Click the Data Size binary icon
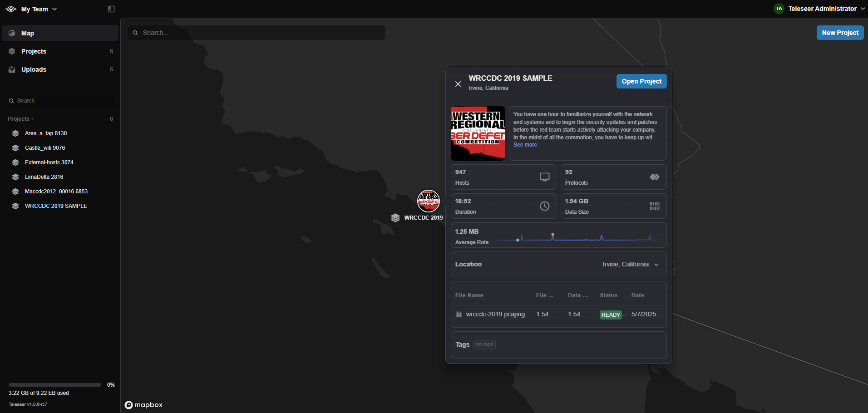 (655, 206)
